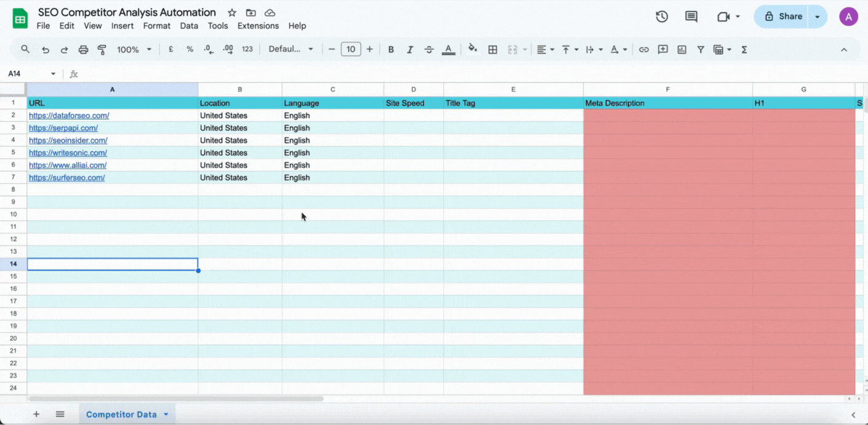Create a filter
The height and width of the screenshot is (425, 868).
point(701,49)
